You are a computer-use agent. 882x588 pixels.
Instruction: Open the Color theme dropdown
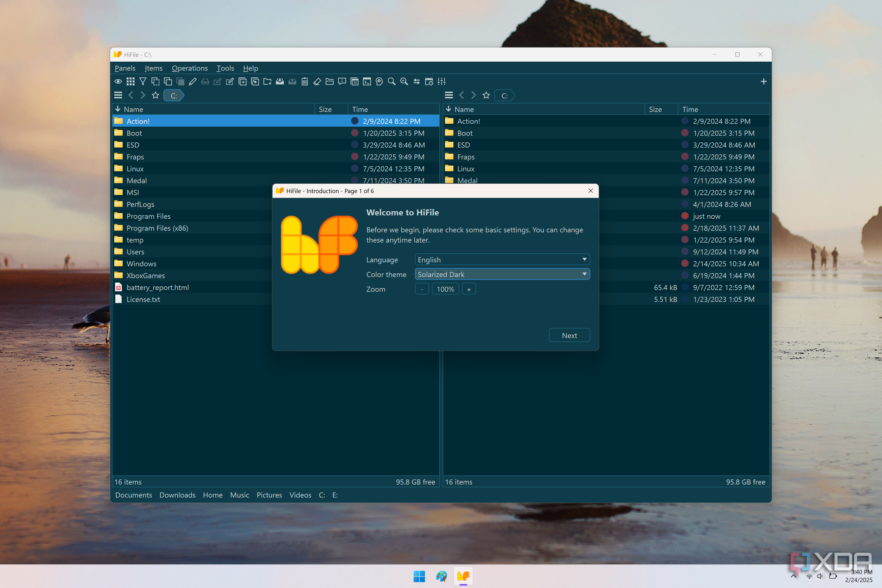[502, 274]
